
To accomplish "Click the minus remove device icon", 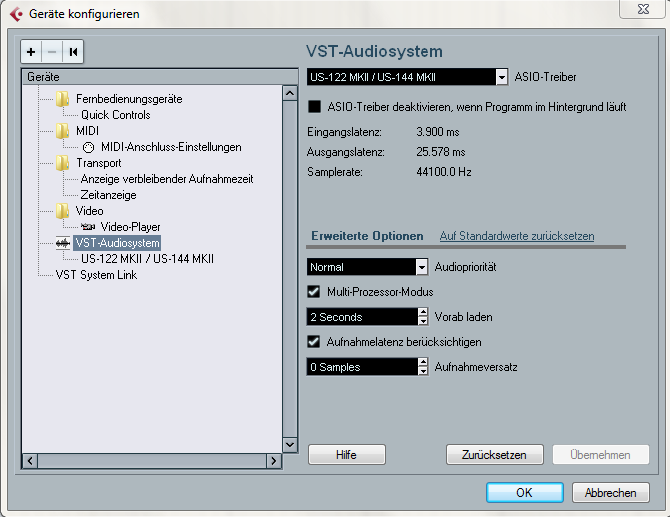I will point(52,52).
